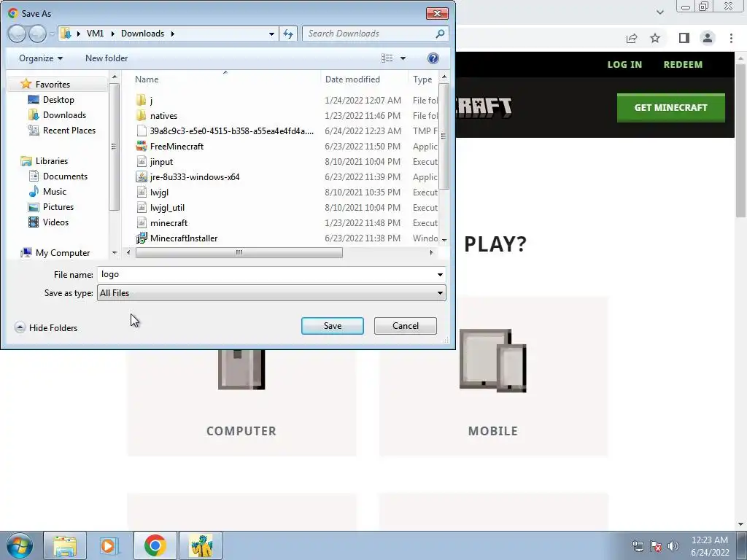Expand the VM1 breadcrumb arrow
Image resolution: width=747 pixels, height=560 pixels.
click(113, 34)
